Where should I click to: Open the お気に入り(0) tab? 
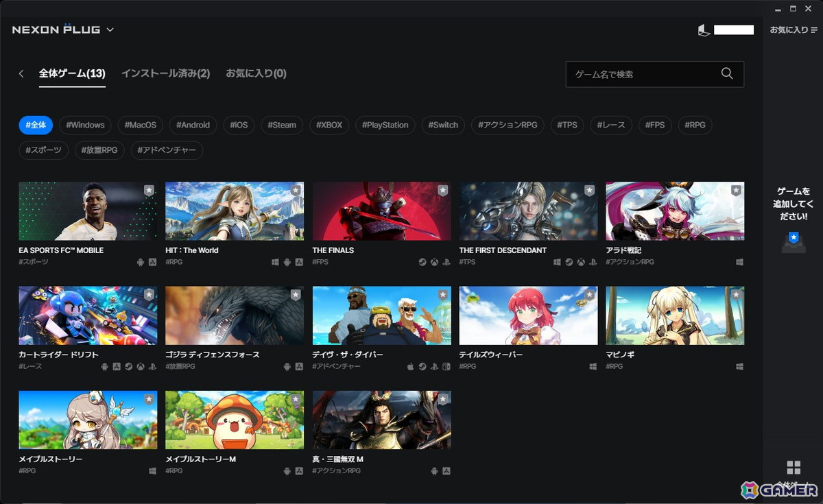click(x=257, y=73)
